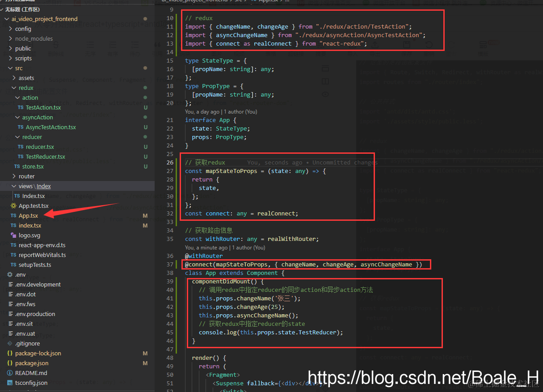Click line number 10 in the editor gutter
The width and height of the screenshot is (543, 392).
point(169,18)
